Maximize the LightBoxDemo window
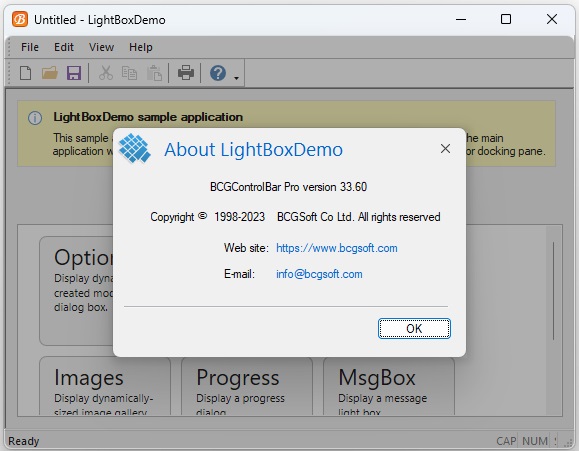The height and width of the screenshot is (451, 579). tap(506, 19)
